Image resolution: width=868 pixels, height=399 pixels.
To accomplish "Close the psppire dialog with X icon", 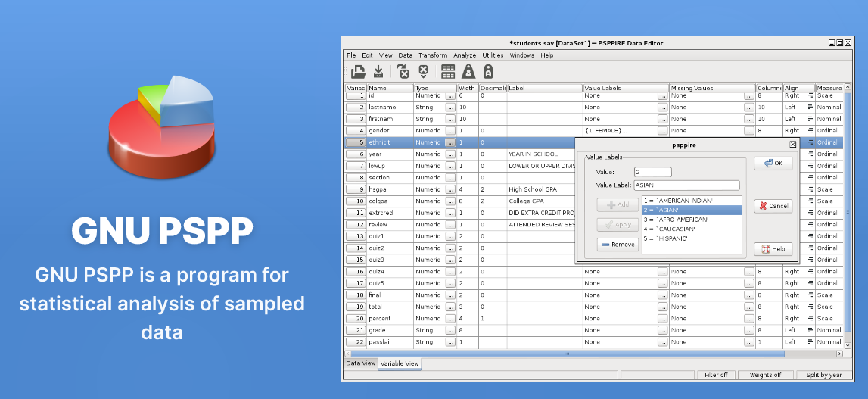I will pos(792,144).
